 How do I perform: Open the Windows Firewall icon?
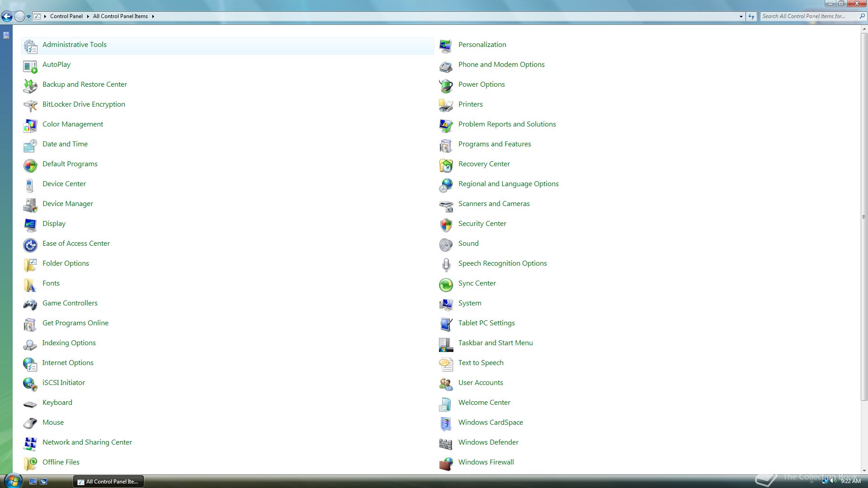pyautogui.click(x=446, y=464)
